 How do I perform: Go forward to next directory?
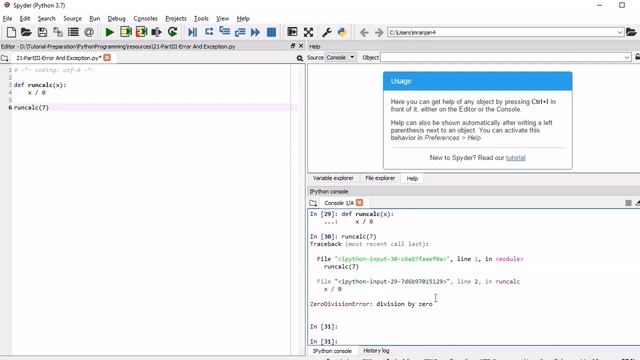click(379, 32)
